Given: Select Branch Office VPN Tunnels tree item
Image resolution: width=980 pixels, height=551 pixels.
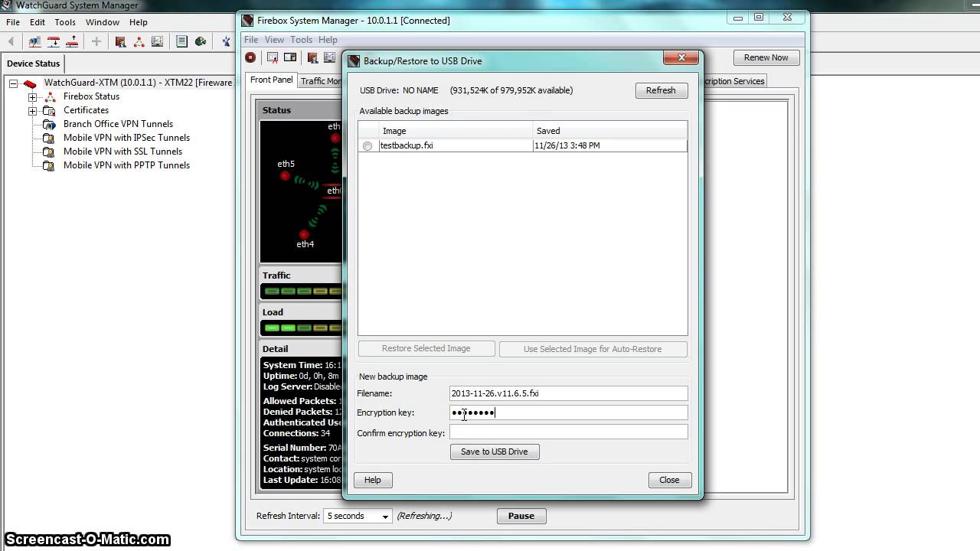Looking at the screenshot, I should pos(118,124).
